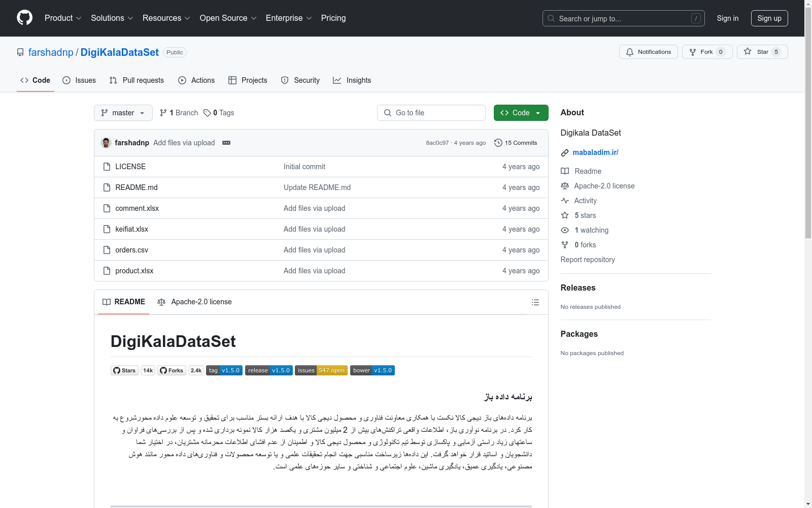The width and height of the screenshot is (812, 508).
Task: Go to the Insights tab
Action: pos(352,80)
